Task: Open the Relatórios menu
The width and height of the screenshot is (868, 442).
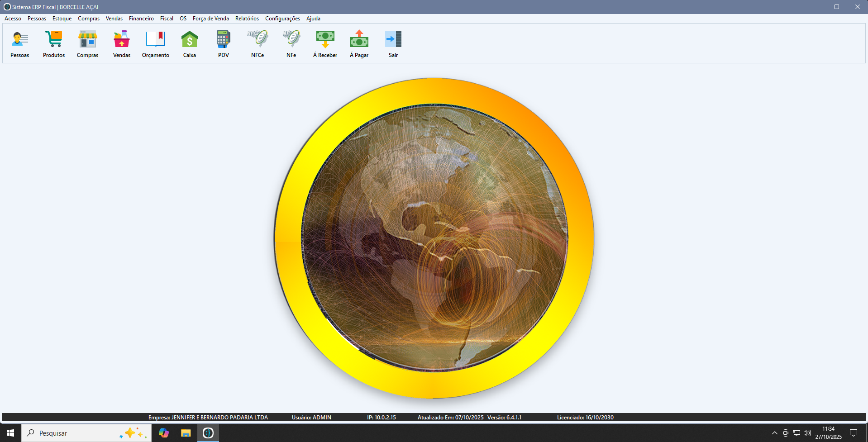Action: 247,19
